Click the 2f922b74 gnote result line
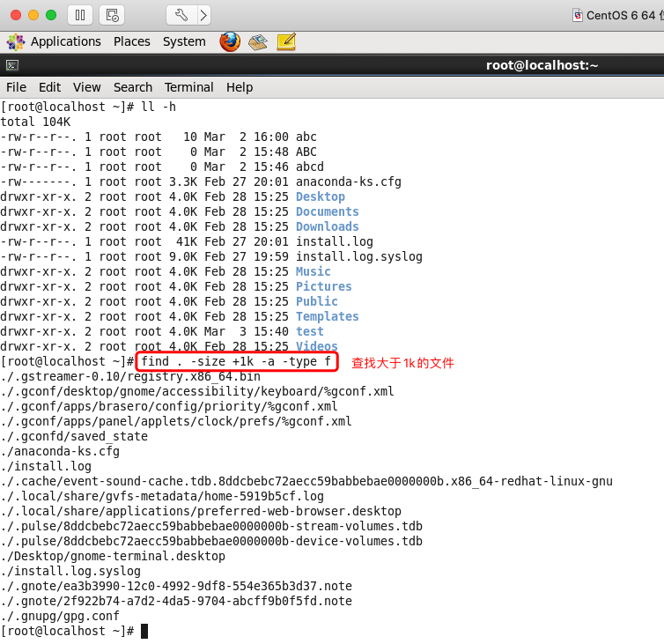 pos(176,601)
